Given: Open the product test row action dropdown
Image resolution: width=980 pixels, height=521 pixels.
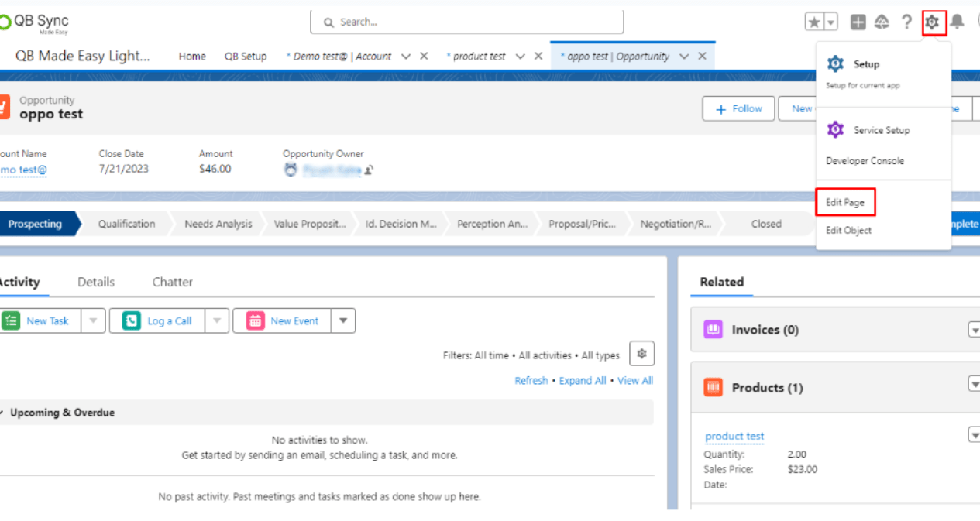Looking at the screenshot, I should pos(975,435).
